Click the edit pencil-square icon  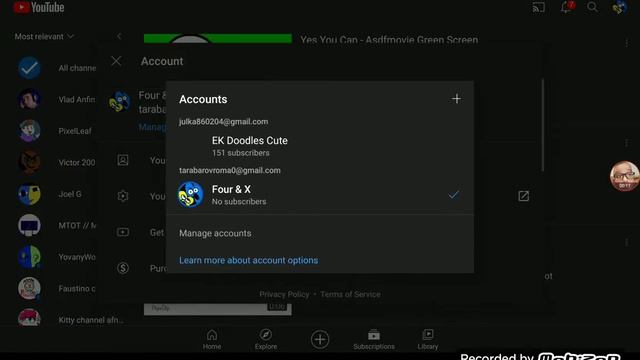(523, 196)
